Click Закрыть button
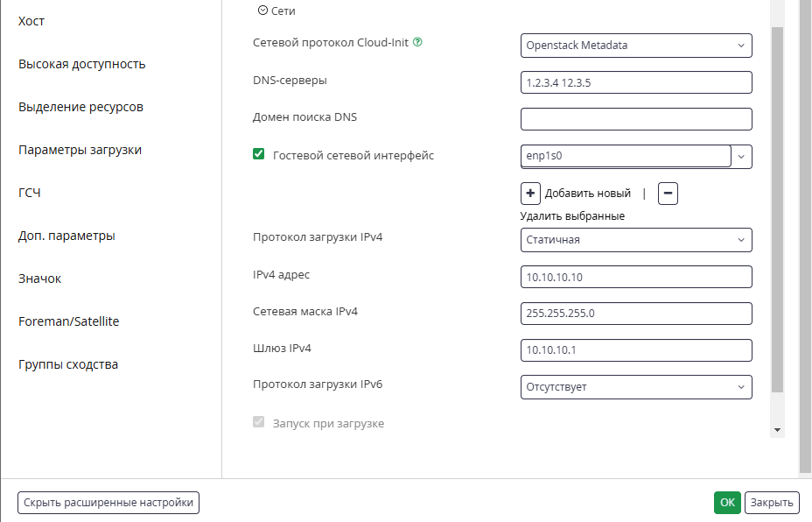Viewport: 812px width, 522px height. coord(772,503)
